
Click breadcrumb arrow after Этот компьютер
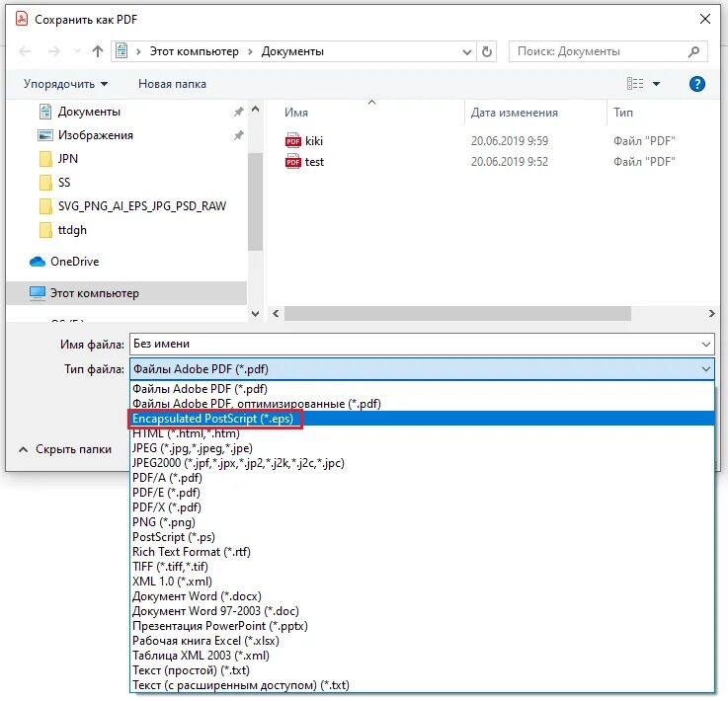250,51
